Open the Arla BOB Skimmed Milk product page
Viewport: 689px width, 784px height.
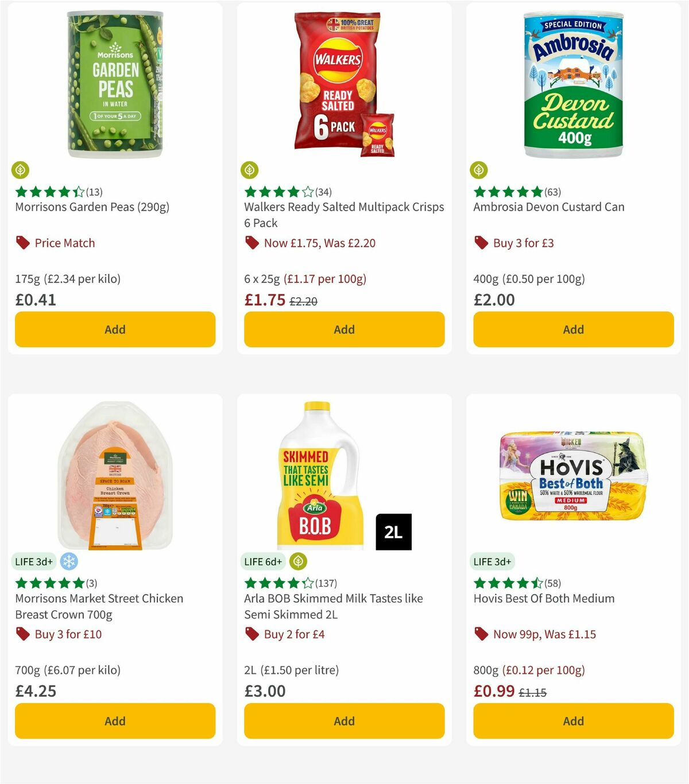click(x=332, y=606)
